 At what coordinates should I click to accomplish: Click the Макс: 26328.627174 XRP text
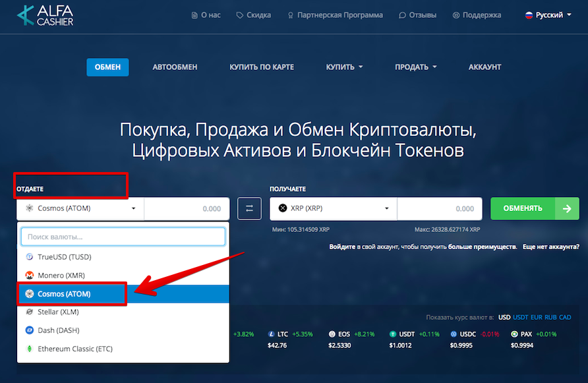pyautogui.click(x=447, y=229)
